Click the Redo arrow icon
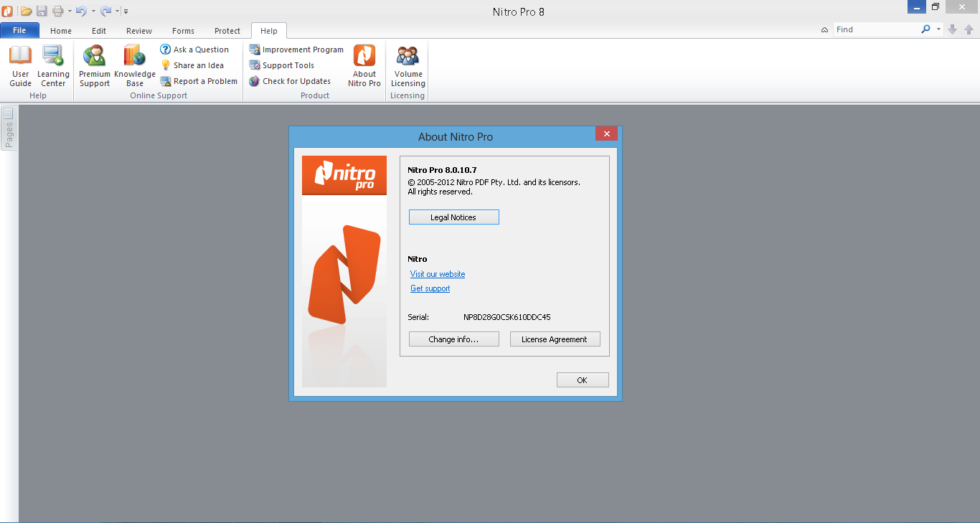 [105, 11]
